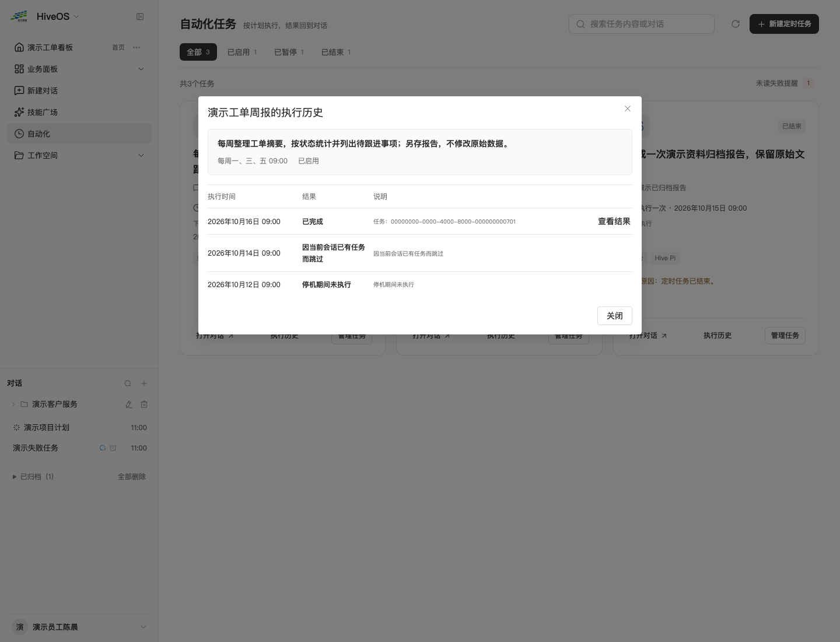
Task: Expand the 业务面板 section chevron
Action: pos(141,69)
